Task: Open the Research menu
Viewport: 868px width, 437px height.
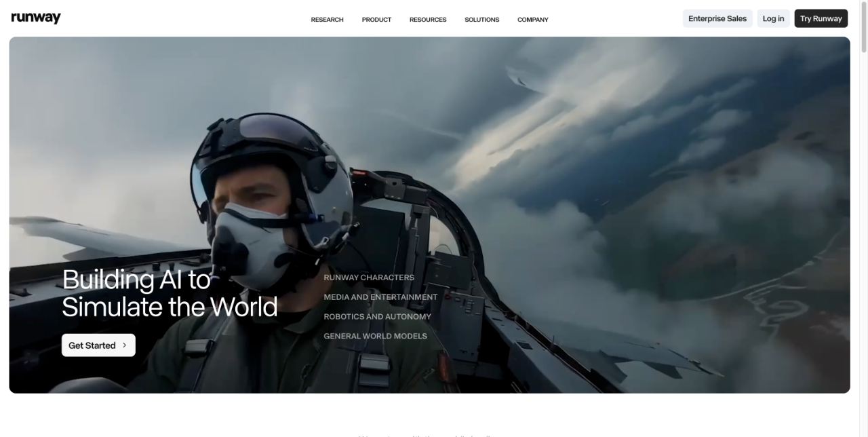Action: 327,20
